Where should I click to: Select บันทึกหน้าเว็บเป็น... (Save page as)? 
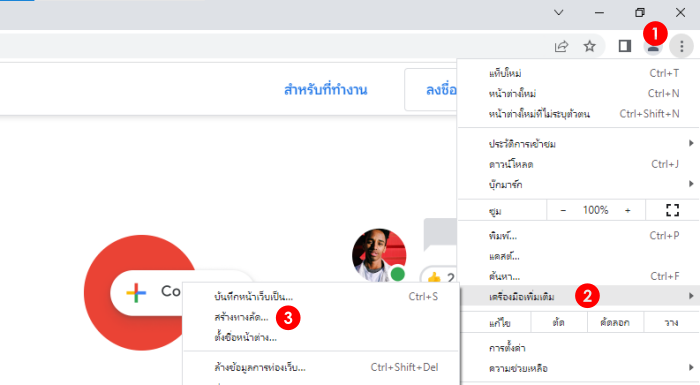click(321, 297)
